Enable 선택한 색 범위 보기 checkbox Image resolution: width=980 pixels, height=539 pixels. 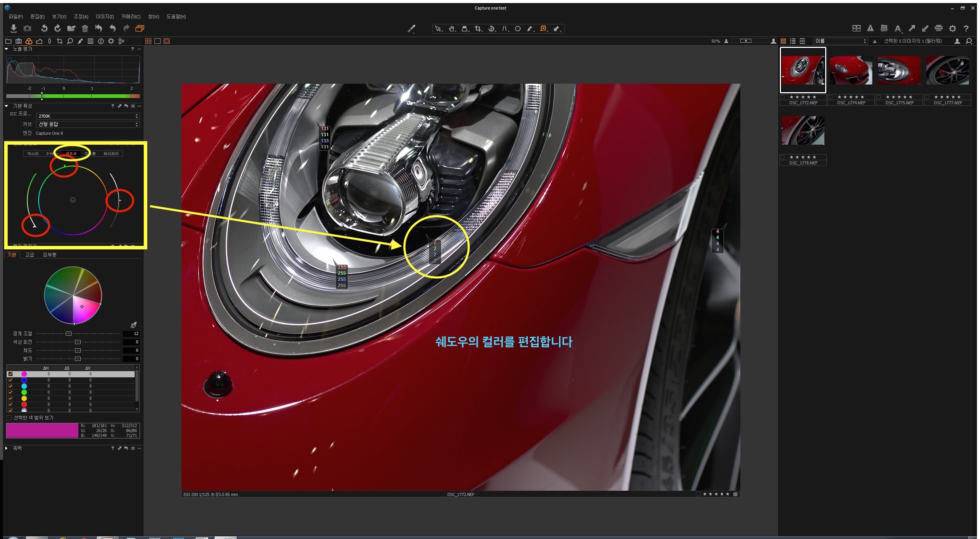[x=9, y=418]
